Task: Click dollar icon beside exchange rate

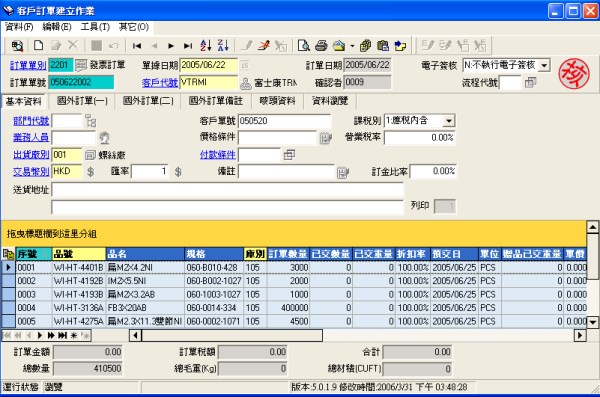Action: [x=178, y=172]
